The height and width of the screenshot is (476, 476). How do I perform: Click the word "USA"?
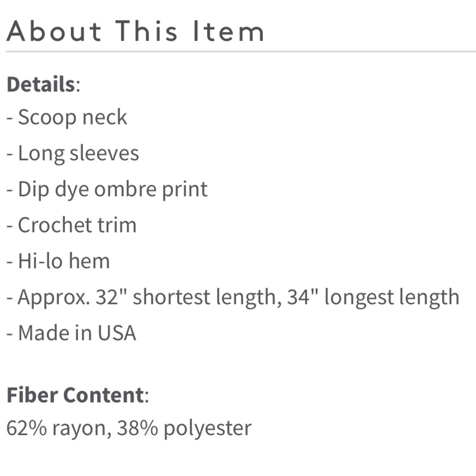point(117,333)
